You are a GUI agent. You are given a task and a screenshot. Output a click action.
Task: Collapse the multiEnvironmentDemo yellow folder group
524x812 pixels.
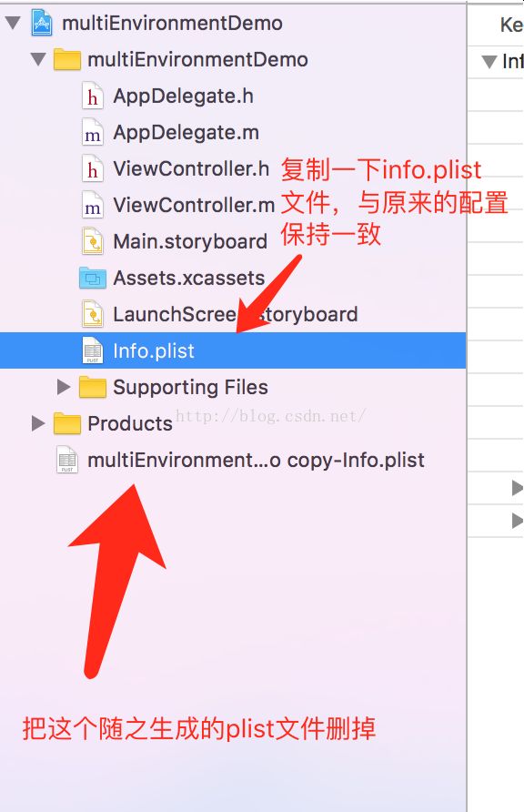point(38,59)
